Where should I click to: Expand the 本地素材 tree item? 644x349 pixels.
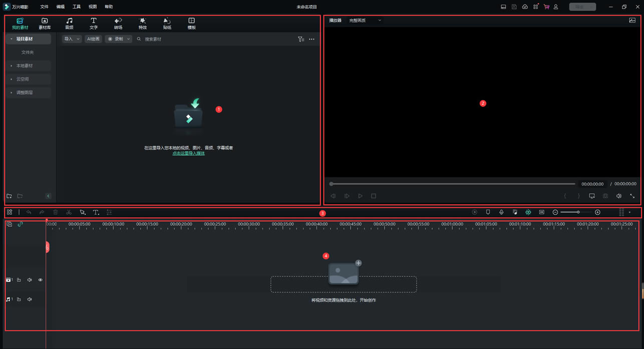pyautogui.click(x=25, y=66)
